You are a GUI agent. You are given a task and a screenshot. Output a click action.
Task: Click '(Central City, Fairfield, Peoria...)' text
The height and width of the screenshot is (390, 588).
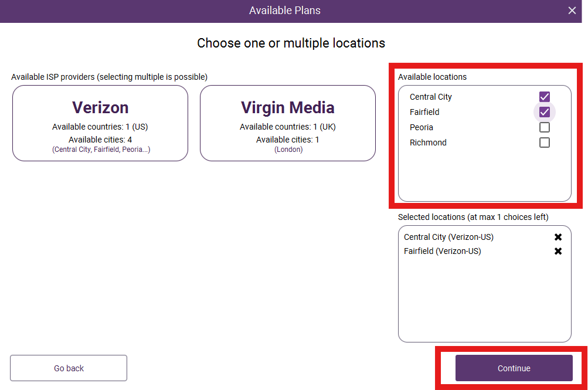pos(101,149)
